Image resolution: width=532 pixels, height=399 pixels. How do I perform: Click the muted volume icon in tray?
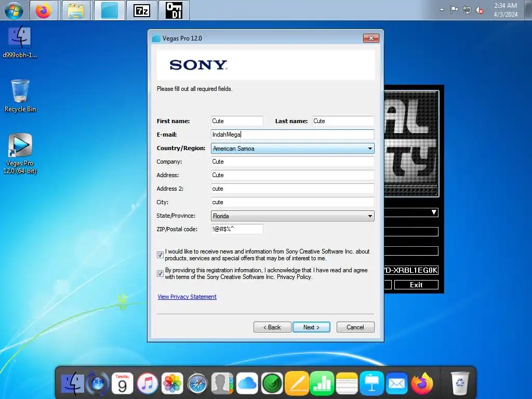pos(480,10)
